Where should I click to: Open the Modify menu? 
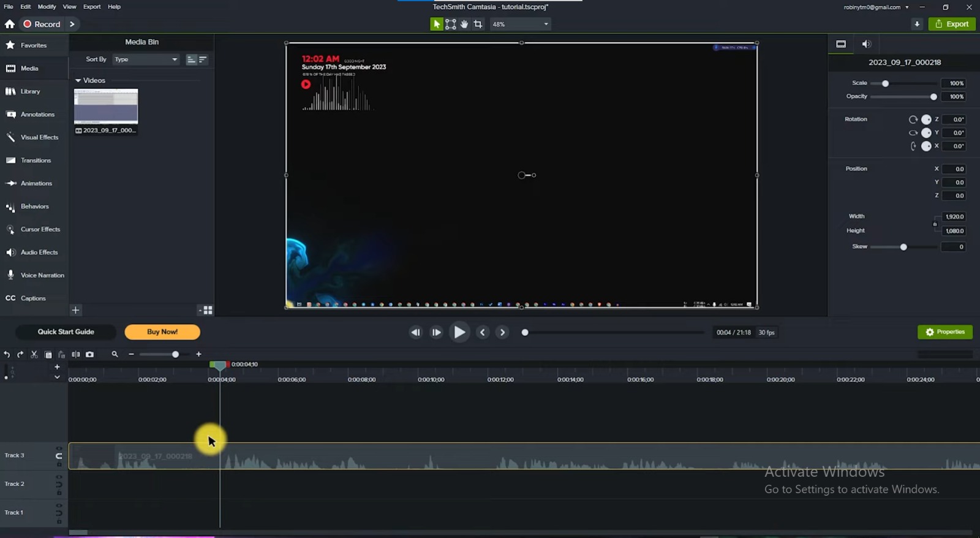click(47, 7)
